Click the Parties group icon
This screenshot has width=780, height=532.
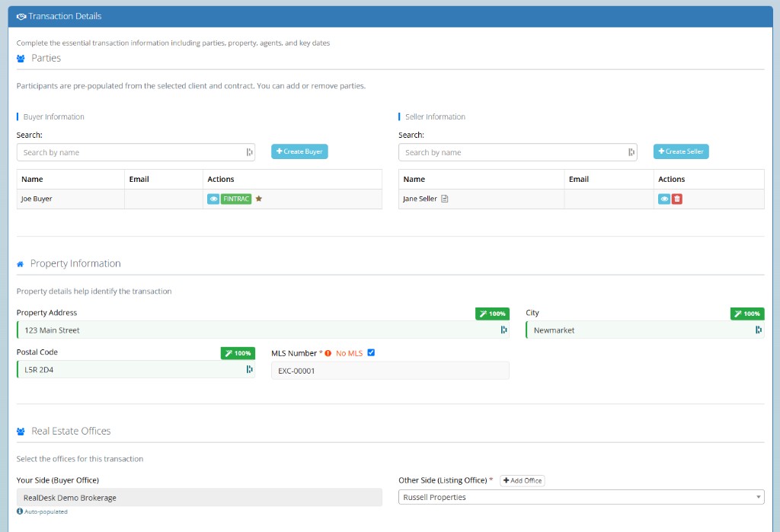(21, 59)
